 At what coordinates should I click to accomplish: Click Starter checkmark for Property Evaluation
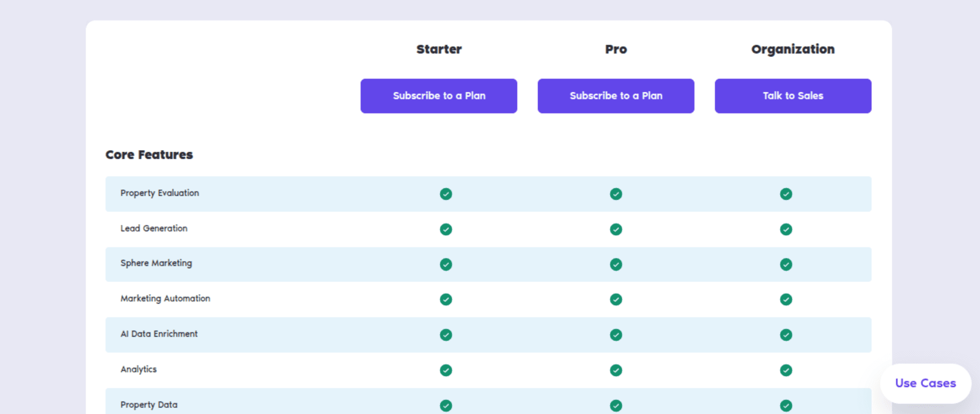tap(446, 194)
